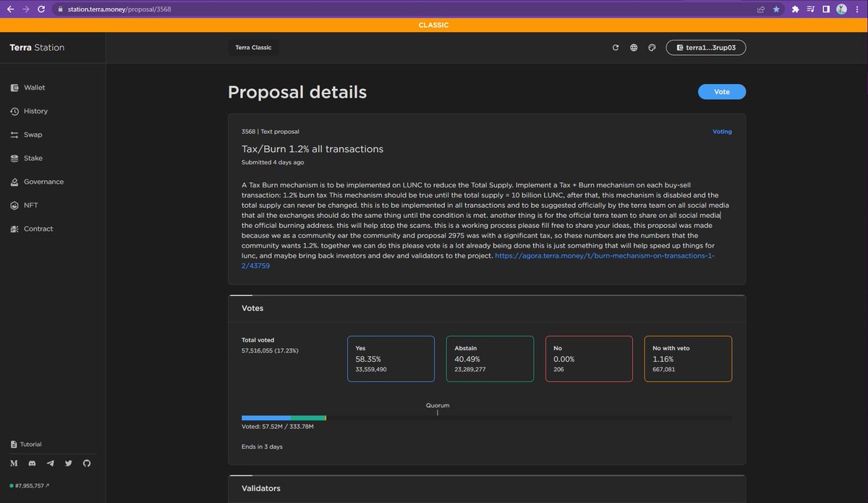Viewport: 868px width, 503px height.
Task: Click the '3568 | Text proposal' label
Action: pos(271,132)
